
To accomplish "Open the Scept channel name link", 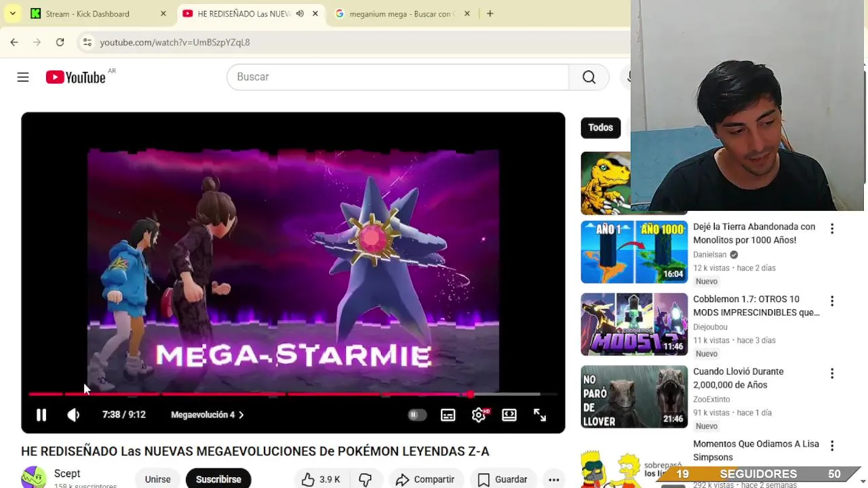I will pos(67,473).
